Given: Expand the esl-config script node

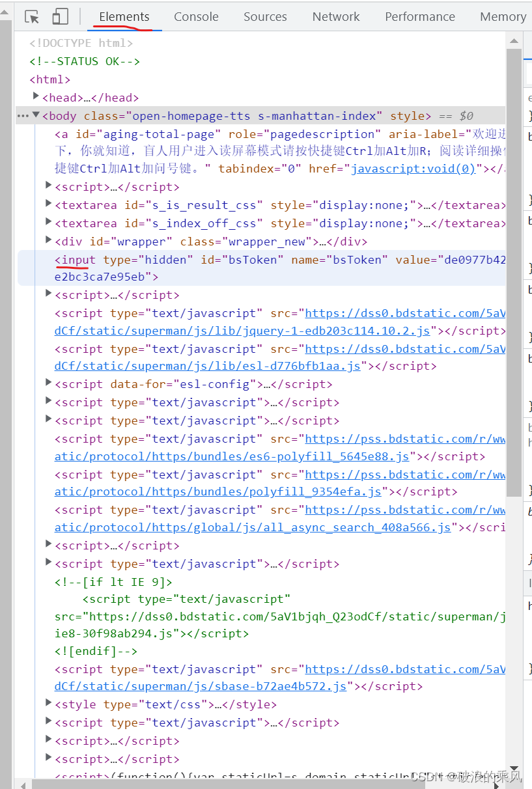Looking at the screenshot, I should (x=49, y=383).
